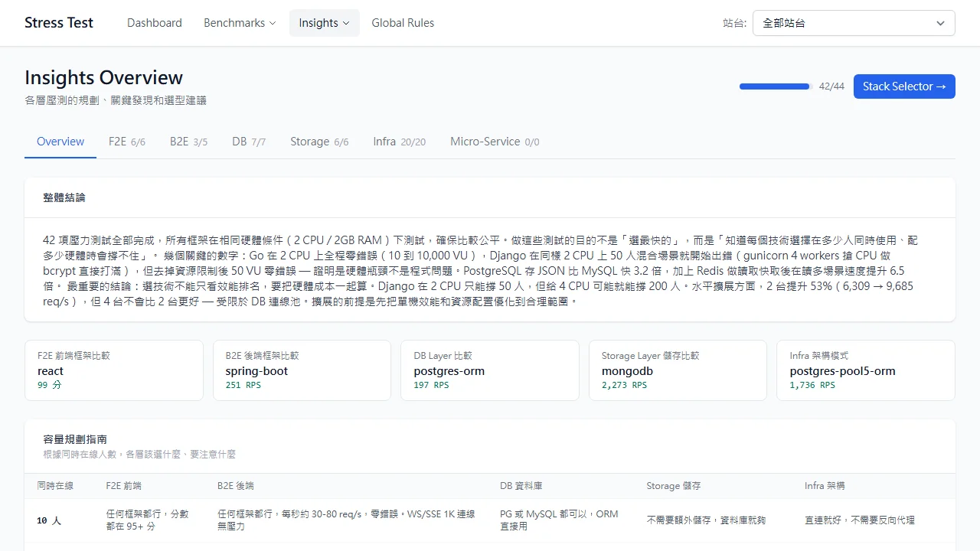Select the Overview tab
This screenshot has width=980, height=551.
60,142
